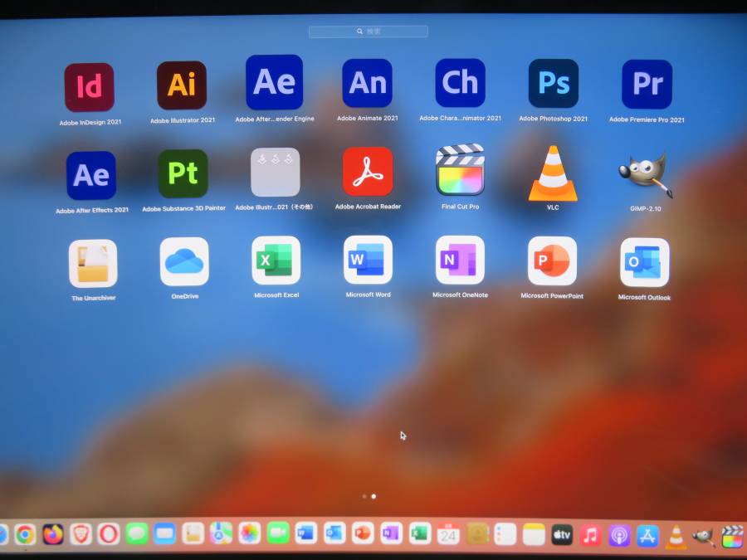Launch Adobe Animate 2021

click(x=368, y=83)
